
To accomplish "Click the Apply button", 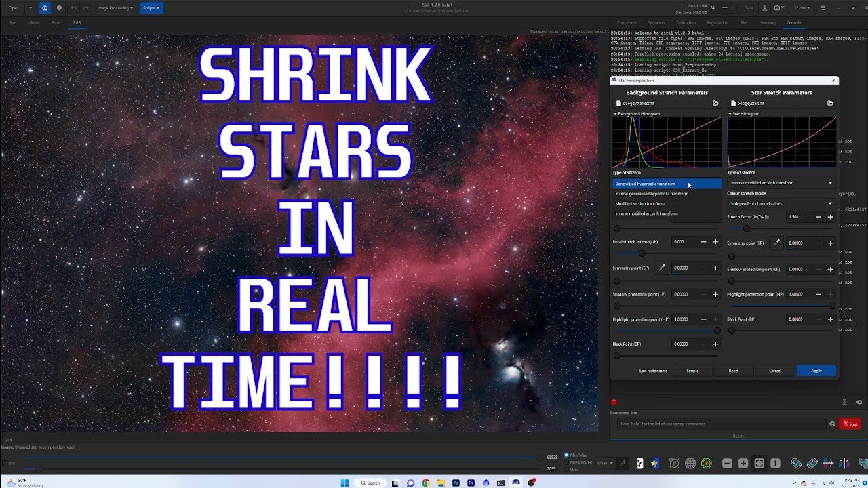I will (x=816, y=371).
